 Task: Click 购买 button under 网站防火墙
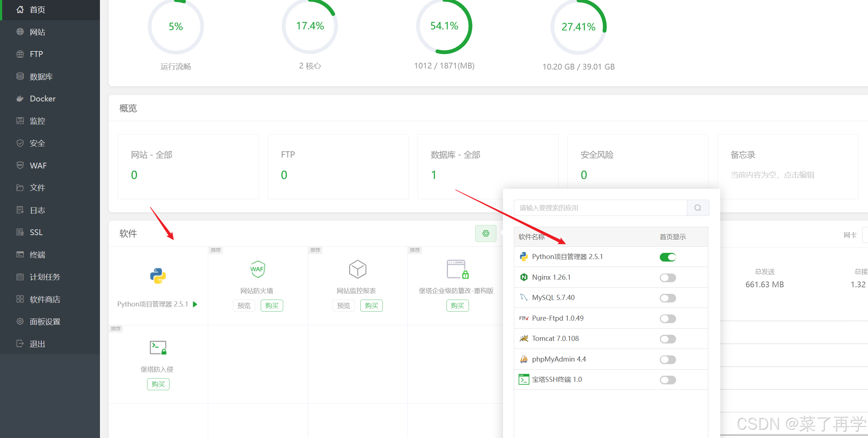tap(272, 306)
